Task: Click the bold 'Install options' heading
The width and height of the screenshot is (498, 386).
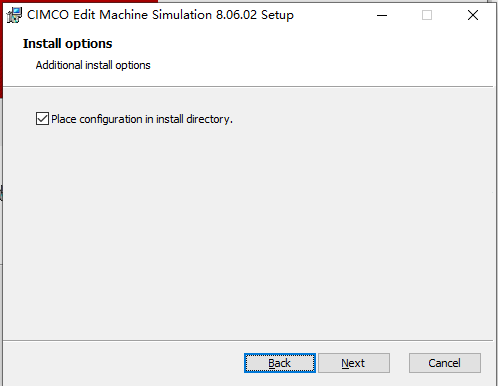Action: (x=67, y=44)
